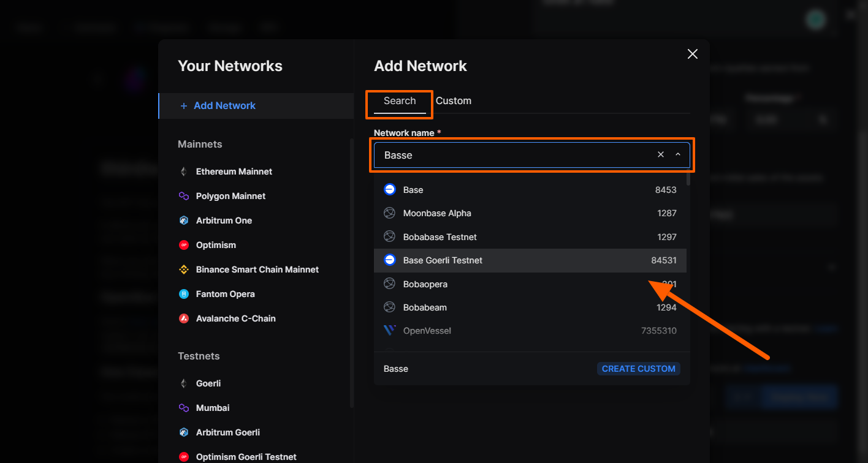Click the OpenVessel V logo icon
Image resolution: width=868 pixels, height=463 pixels.
pyautogui.click(x=389, y=331)
